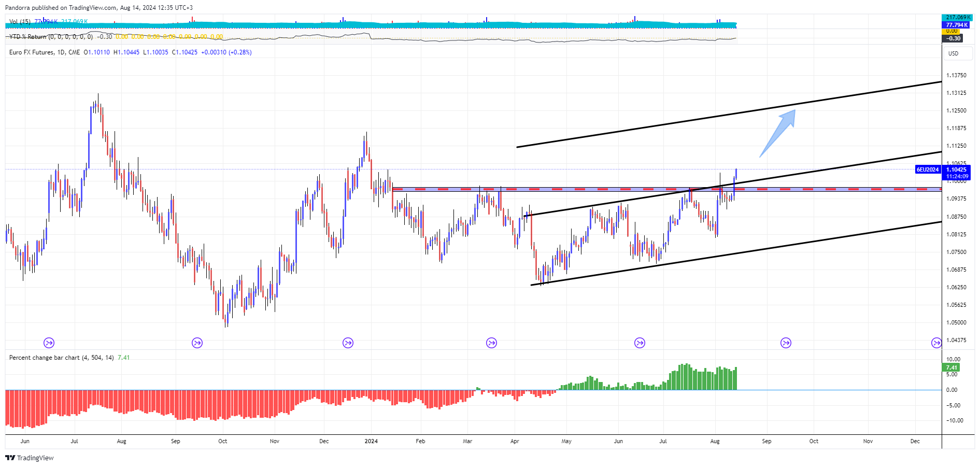Click the close value C1.10425 in legend
This screenshot has width=980, height=467.
tap(184, 52)
